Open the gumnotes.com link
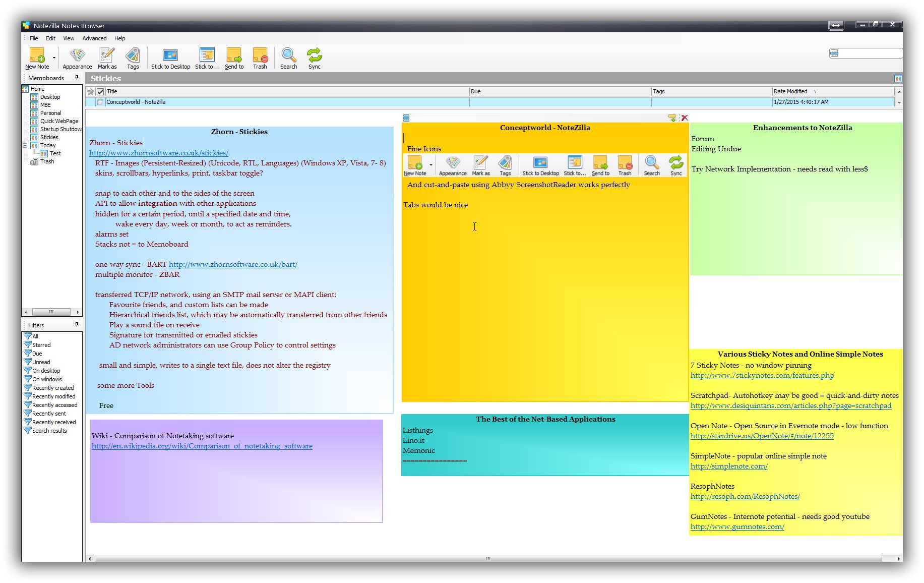Image resolution: width=924 pixels, height=583 pixels. (x=737, y=527)
